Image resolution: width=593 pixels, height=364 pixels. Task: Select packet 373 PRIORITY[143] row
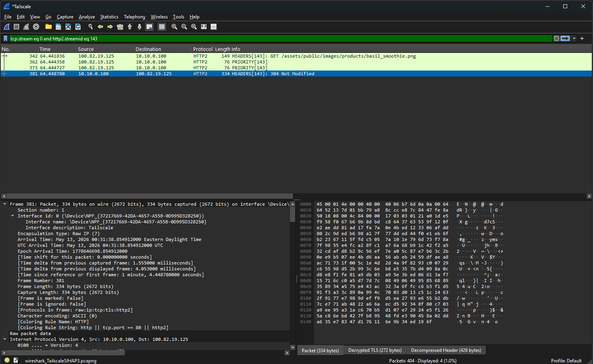coord(296,68)
